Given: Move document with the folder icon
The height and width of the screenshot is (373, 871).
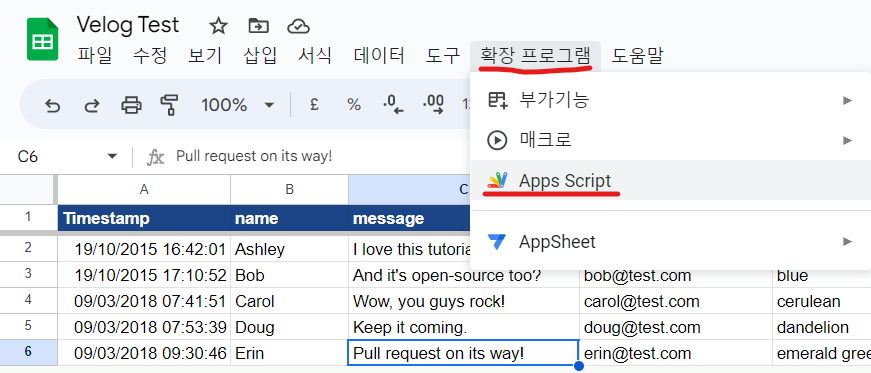Looking at the screenshot, I should (258, 26).
